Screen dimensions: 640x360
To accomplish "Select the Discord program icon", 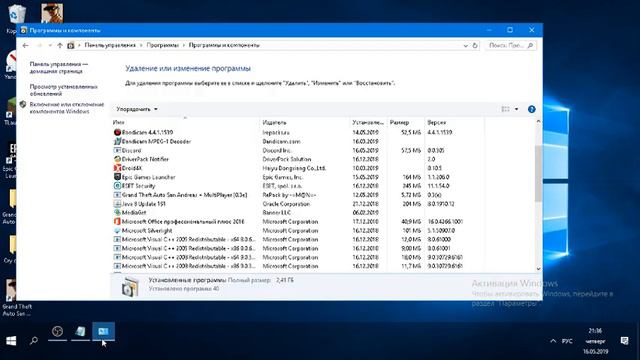I will click(x=117, y=150).
